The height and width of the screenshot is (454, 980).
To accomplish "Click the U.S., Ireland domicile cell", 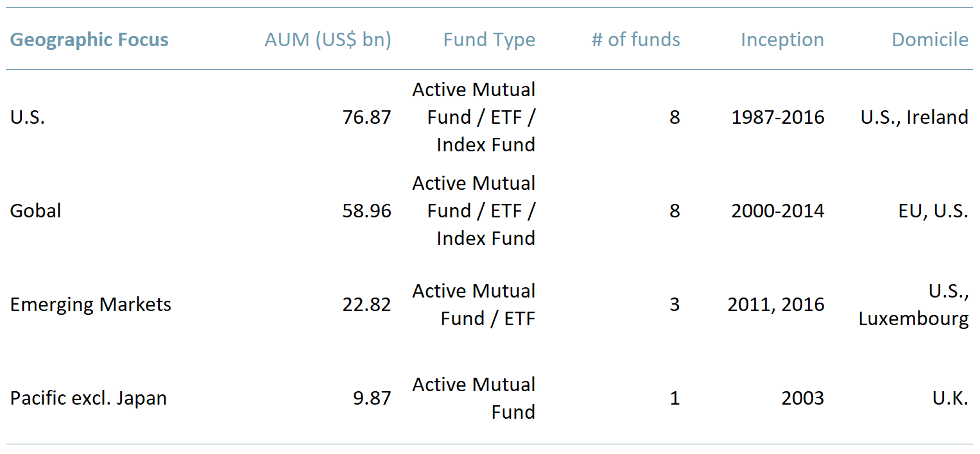I will [914, 117].
